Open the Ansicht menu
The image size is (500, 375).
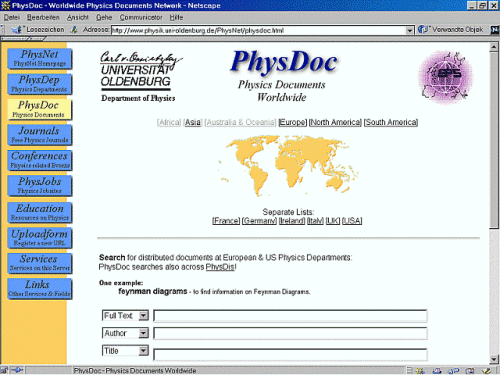78,17
